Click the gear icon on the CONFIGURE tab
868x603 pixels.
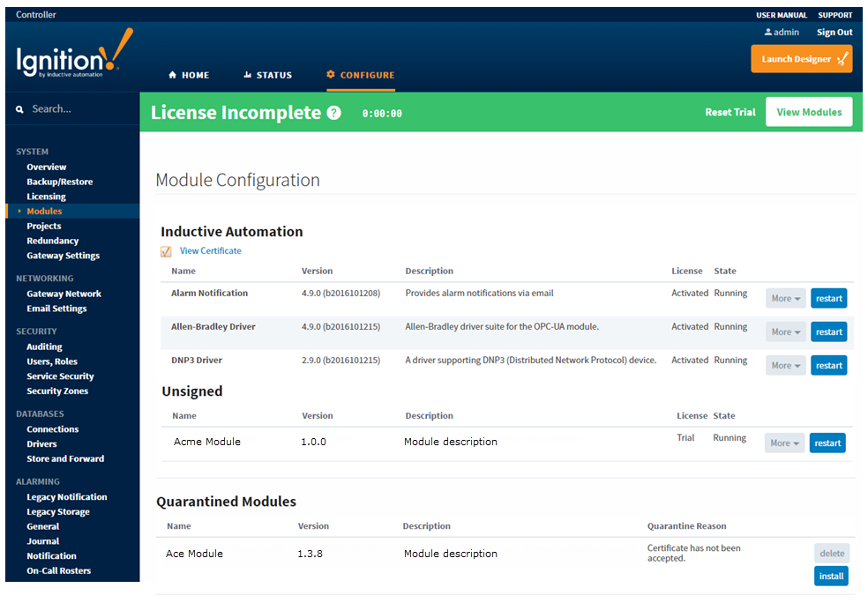coord(332,75)
